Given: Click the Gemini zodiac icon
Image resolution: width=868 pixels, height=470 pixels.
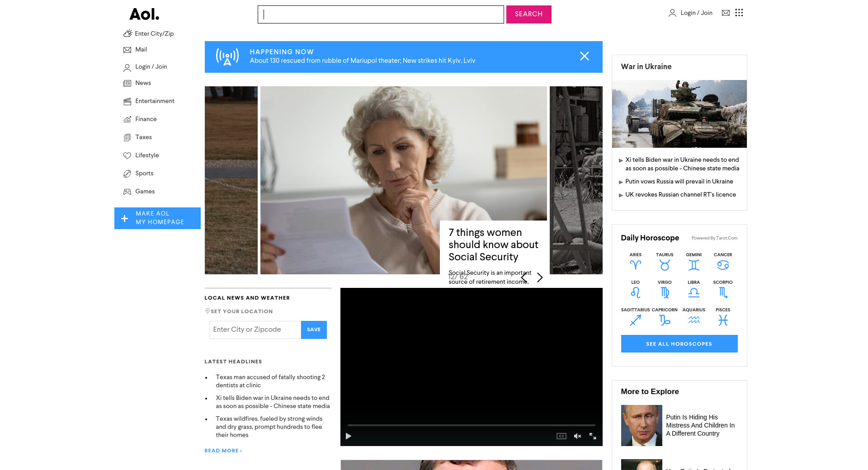Looking at the screenshot, I should [x=694, y=265].
